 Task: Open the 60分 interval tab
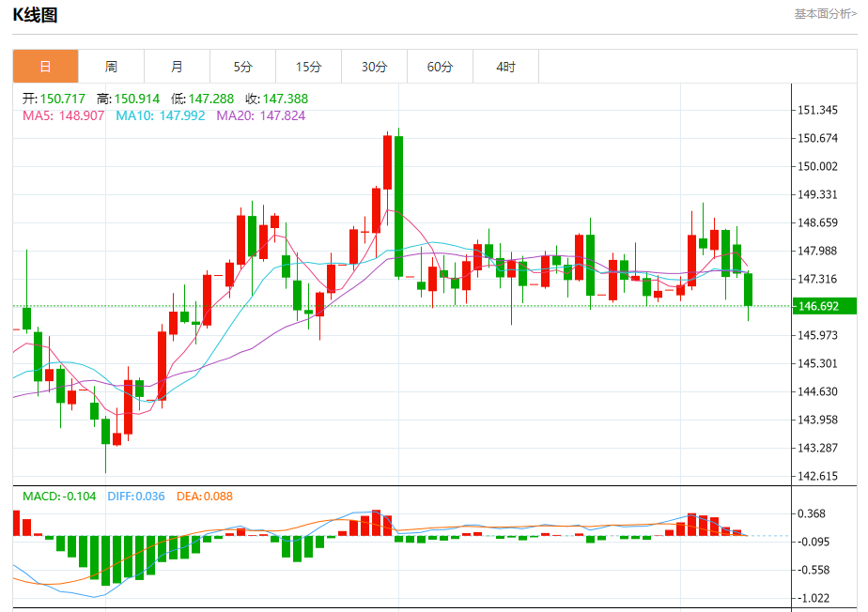pyautogui.click(x=440, y=67)
